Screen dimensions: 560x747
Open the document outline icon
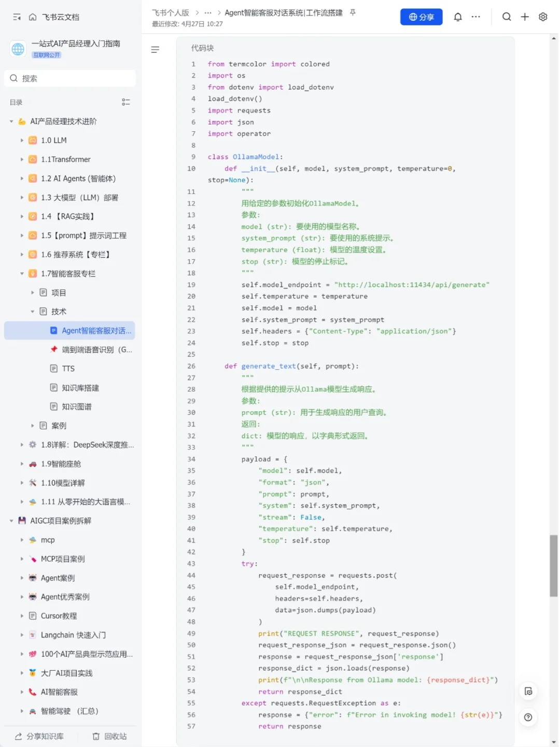tap(155, 50)
